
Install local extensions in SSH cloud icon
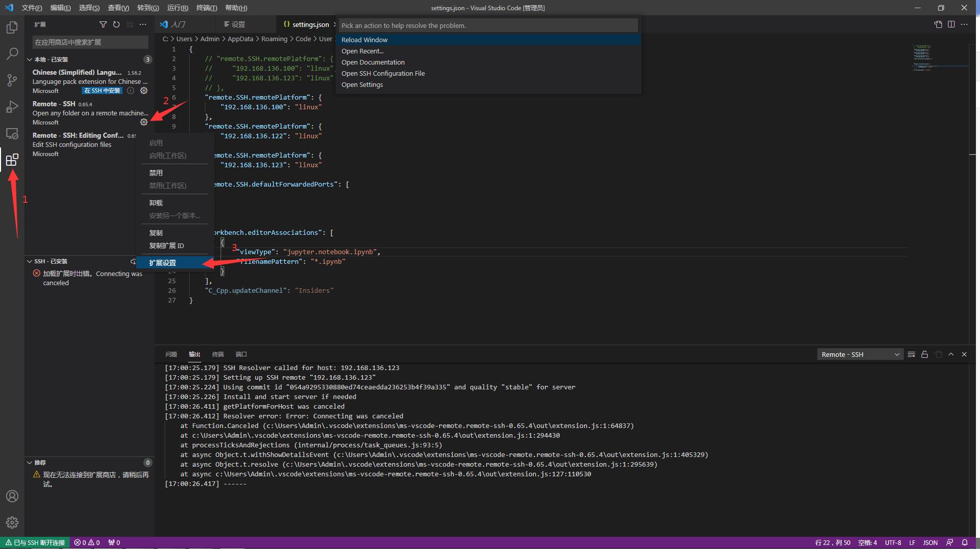point(134,261)
